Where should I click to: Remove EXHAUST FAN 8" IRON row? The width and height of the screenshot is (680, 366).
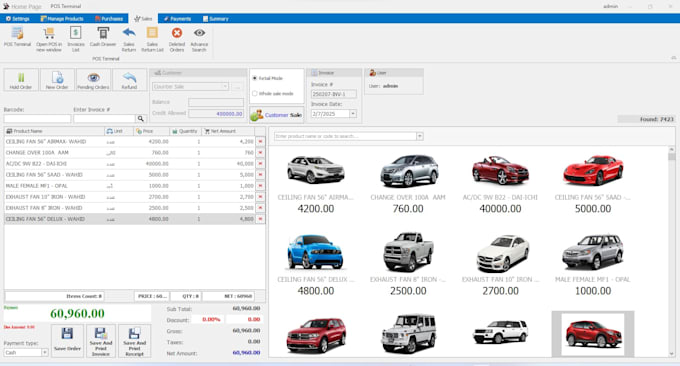(260, 208)
